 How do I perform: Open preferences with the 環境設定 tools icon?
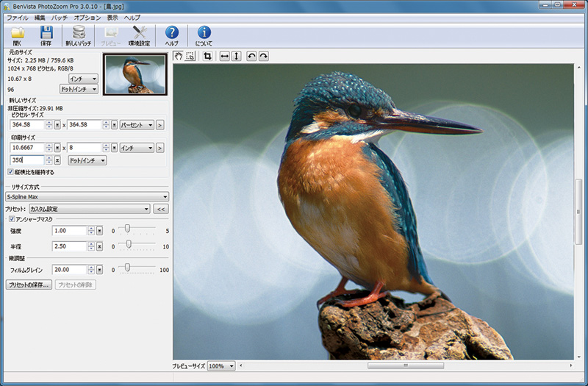click(x=139, y=36)
